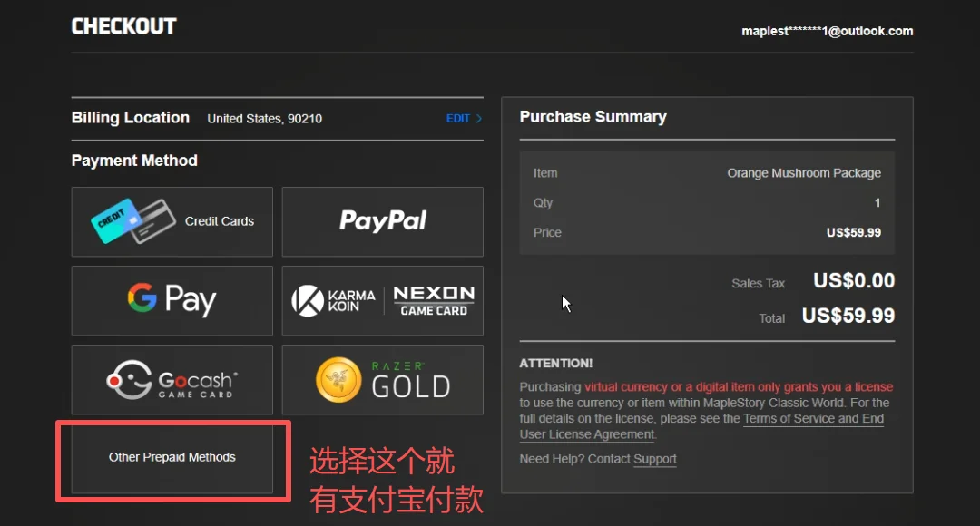Click the red license warning text
The width and height of the screenshot is (980, 526).
click(738, 386)
